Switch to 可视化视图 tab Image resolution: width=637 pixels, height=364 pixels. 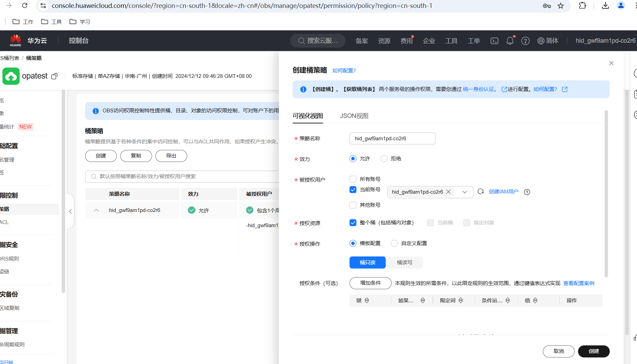308,116
